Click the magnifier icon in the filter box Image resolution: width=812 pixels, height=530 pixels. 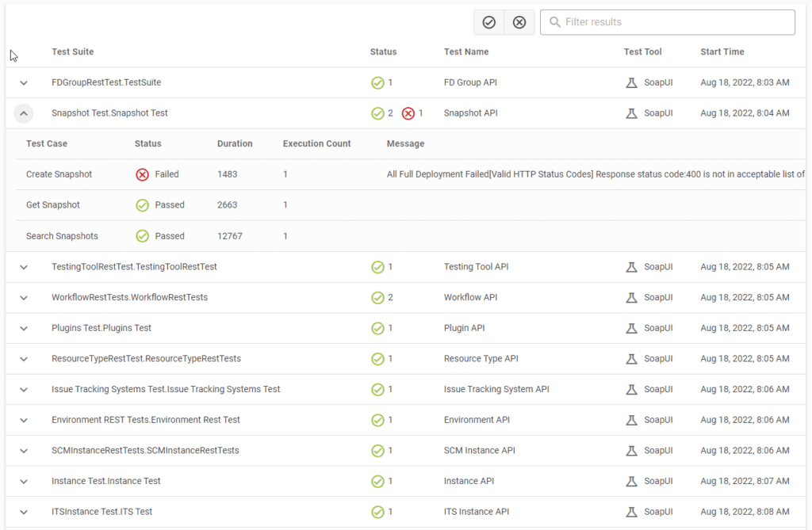click(x=555, y=21)
